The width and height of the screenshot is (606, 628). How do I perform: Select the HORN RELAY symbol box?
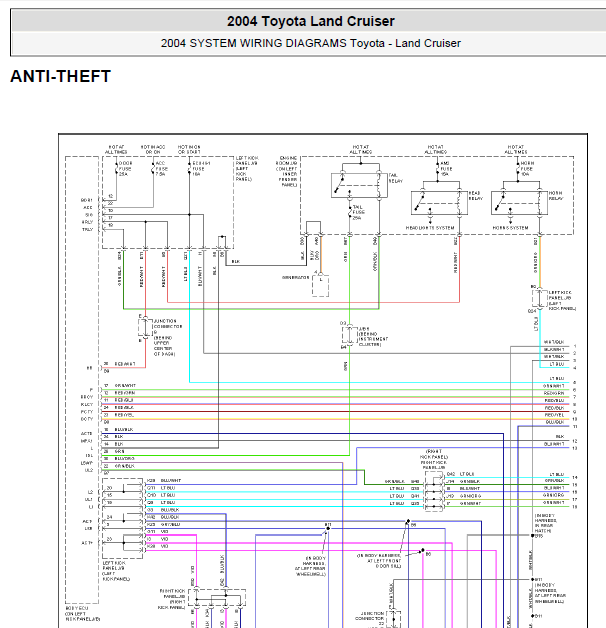coord(519,203)
